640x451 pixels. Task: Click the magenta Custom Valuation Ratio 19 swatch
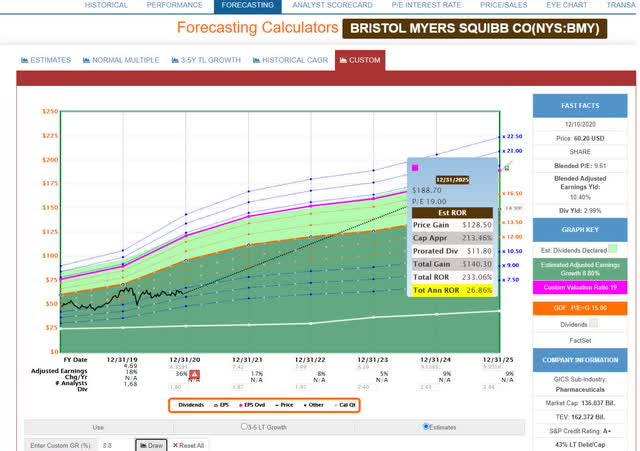(x=580, y=287)
